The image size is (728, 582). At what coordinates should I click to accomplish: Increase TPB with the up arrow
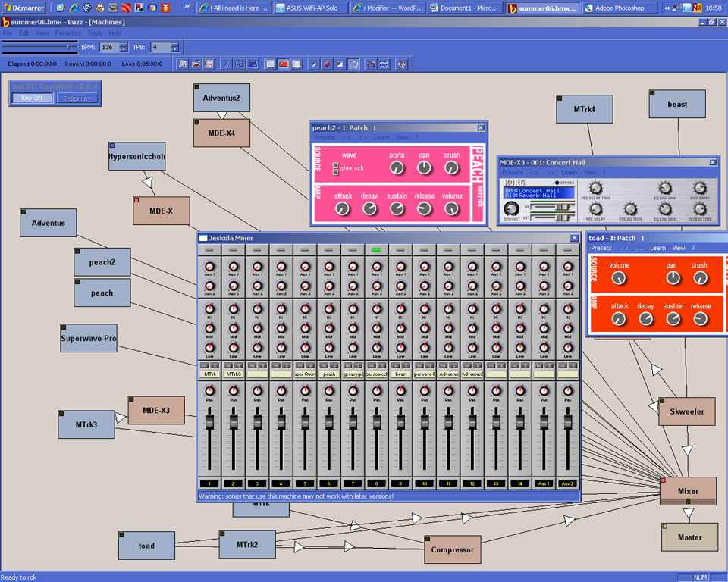click(174, 45)
